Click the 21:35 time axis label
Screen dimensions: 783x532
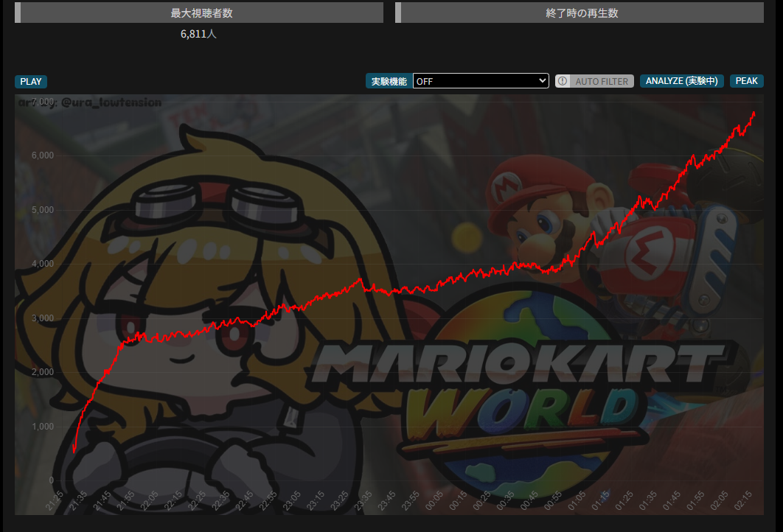(78, 500)
